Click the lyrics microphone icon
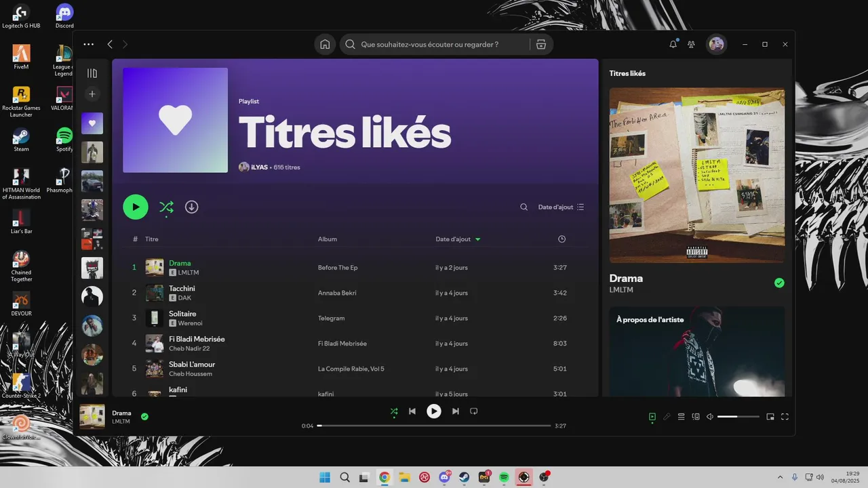Image resolution: width=868 pixels, height=488 pixels. (667, 416)
